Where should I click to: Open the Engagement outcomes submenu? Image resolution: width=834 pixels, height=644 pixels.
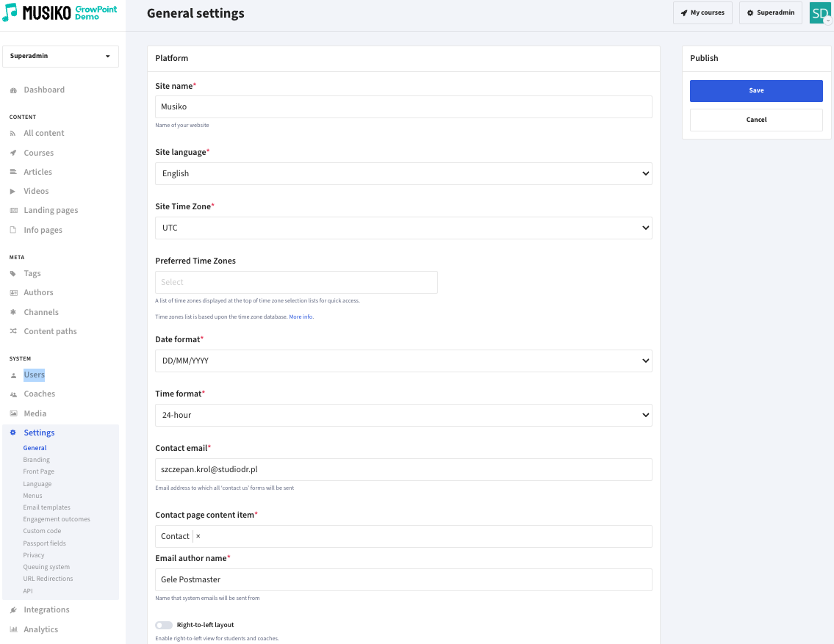coord(57,519)
